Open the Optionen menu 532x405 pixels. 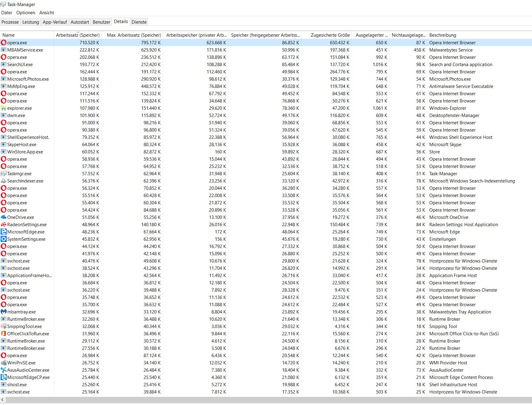pyautogui.click(x=26, y=13)
